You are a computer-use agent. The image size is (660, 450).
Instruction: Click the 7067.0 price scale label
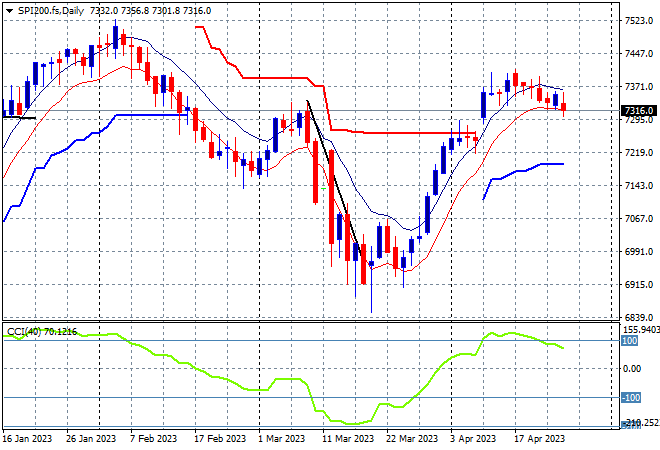point(639,218)
